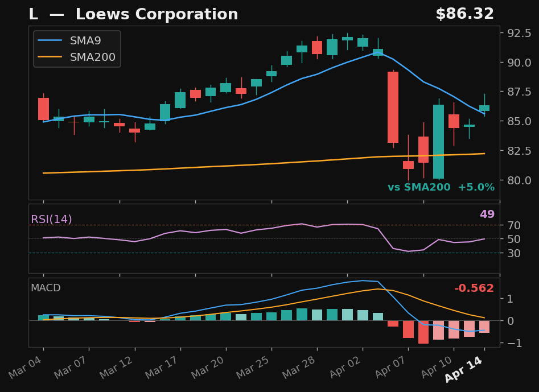Click the "Mar 07" date label
The image size is (539, 392).
click(x=72, y=368)
